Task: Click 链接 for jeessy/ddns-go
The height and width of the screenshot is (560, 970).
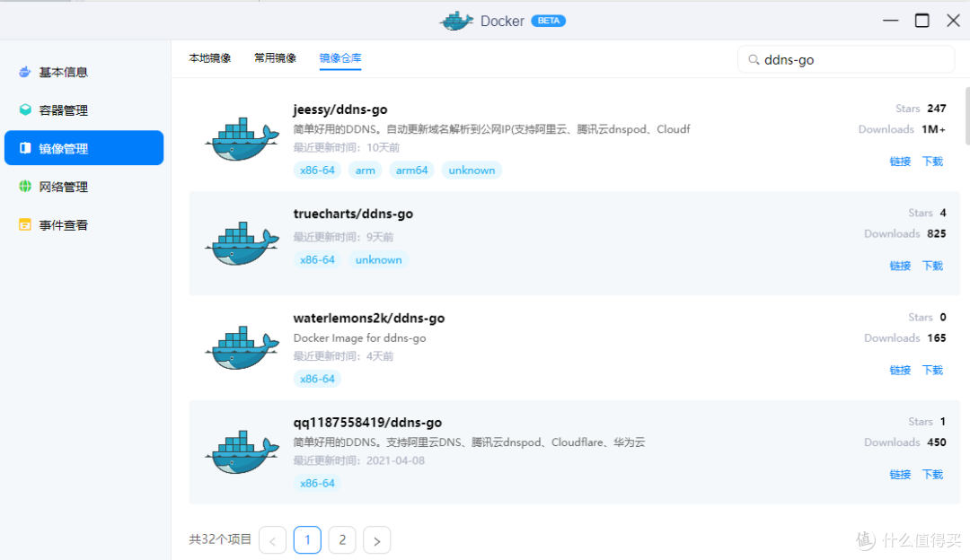Action: coord(900,162)
